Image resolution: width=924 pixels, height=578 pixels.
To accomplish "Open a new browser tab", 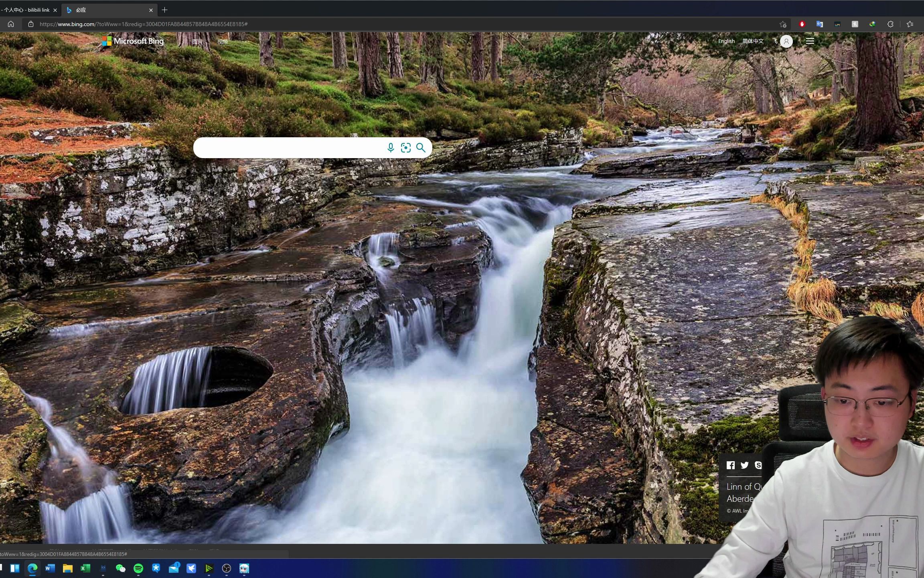I will point(164,10).
